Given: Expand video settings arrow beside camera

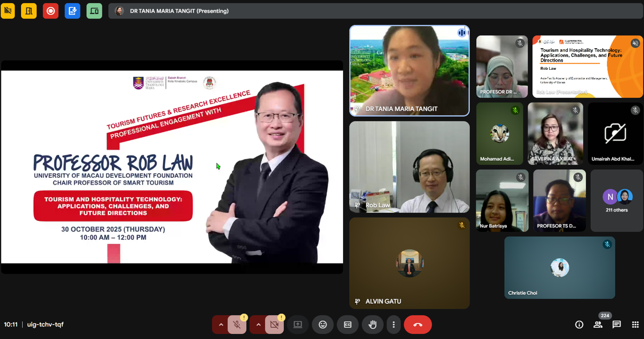Looking at the screenshot, I should 258,325.
